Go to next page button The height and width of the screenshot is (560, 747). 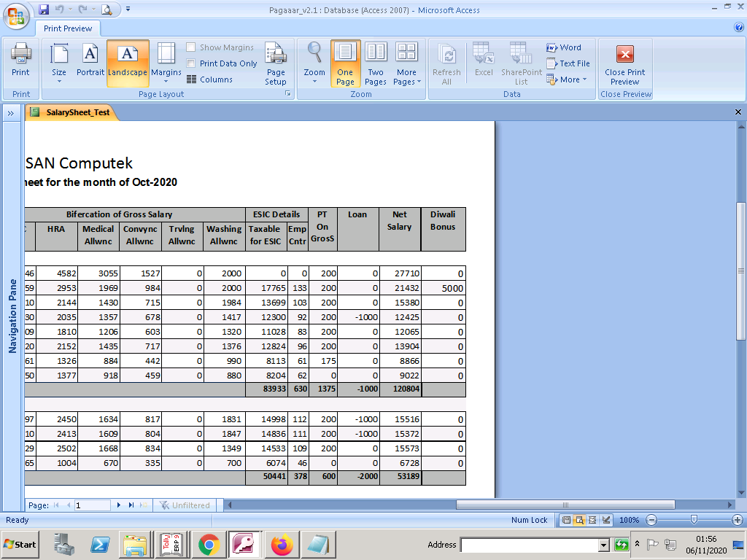[119, 505]
